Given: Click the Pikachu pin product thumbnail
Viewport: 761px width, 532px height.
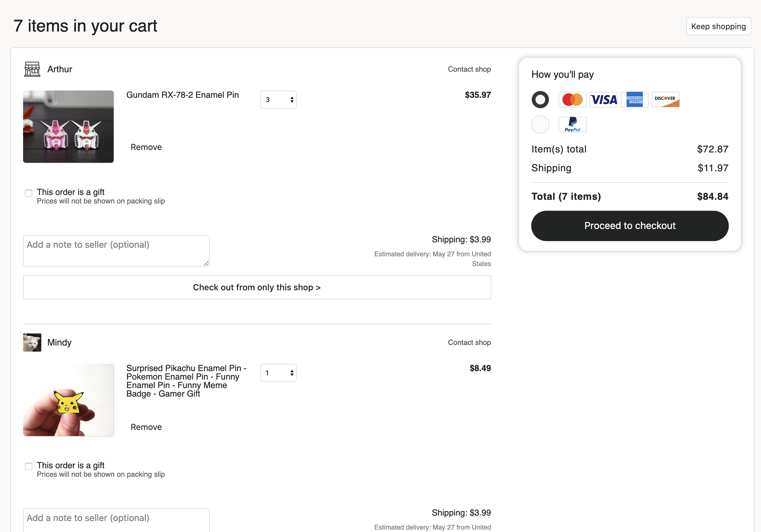Looking at the screenshot, I should 68,400.
